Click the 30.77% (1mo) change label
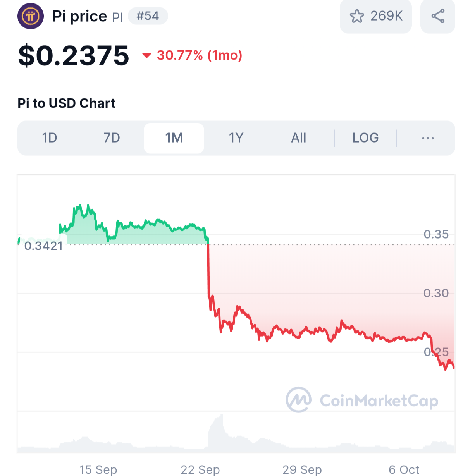Image resolution: width=463 pixels, height=476 pixels. 199,55
